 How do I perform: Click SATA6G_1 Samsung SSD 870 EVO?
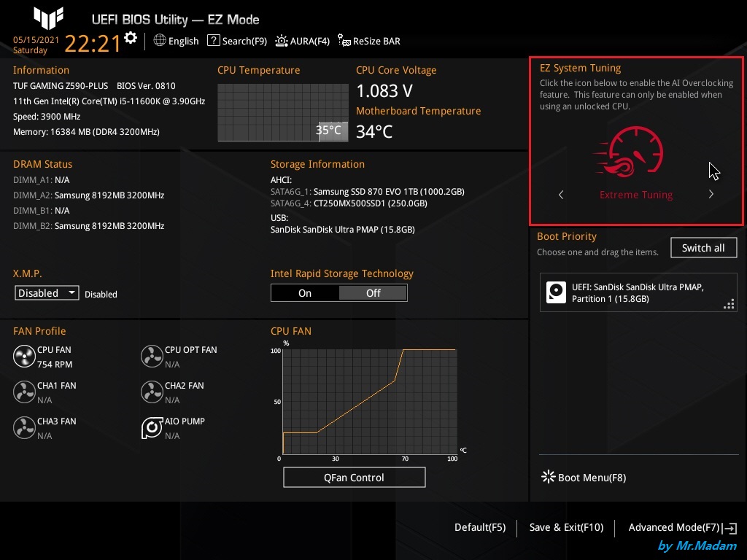point(368,192)
